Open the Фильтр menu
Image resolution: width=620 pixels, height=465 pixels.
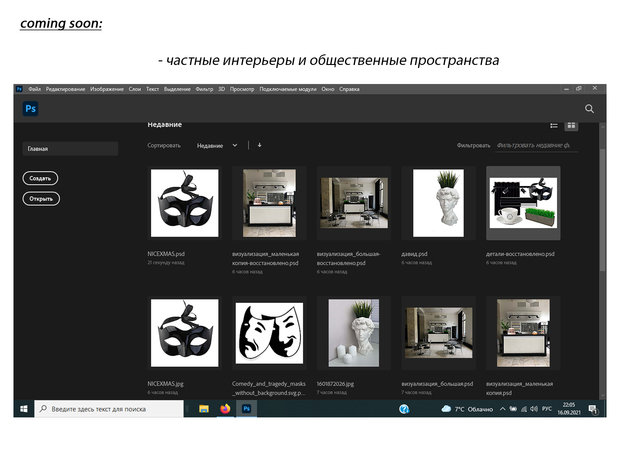(204, 89)
